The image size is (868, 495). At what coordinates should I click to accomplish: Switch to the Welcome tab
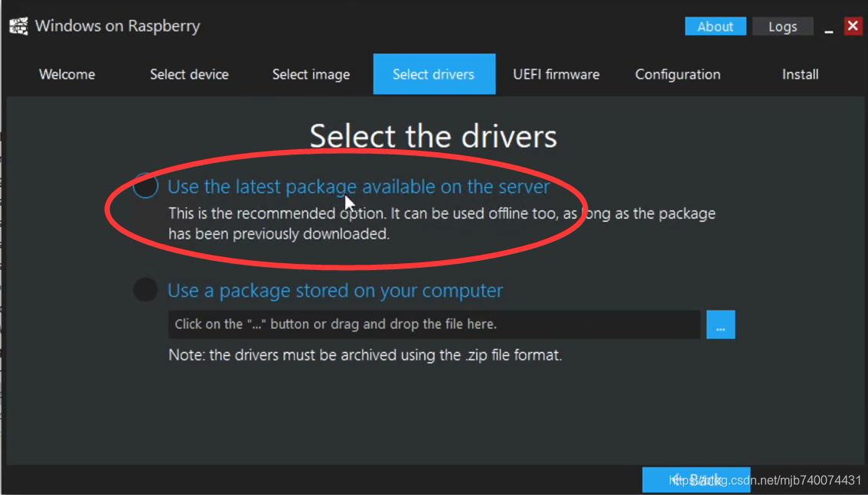tap(67, 74)
